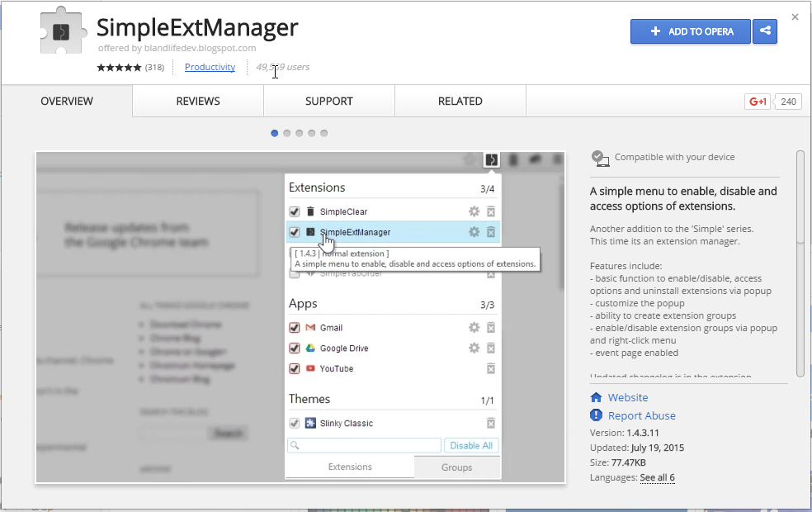
Task: Select the fifth screenshot carousel dot
Action: point(324,133)
